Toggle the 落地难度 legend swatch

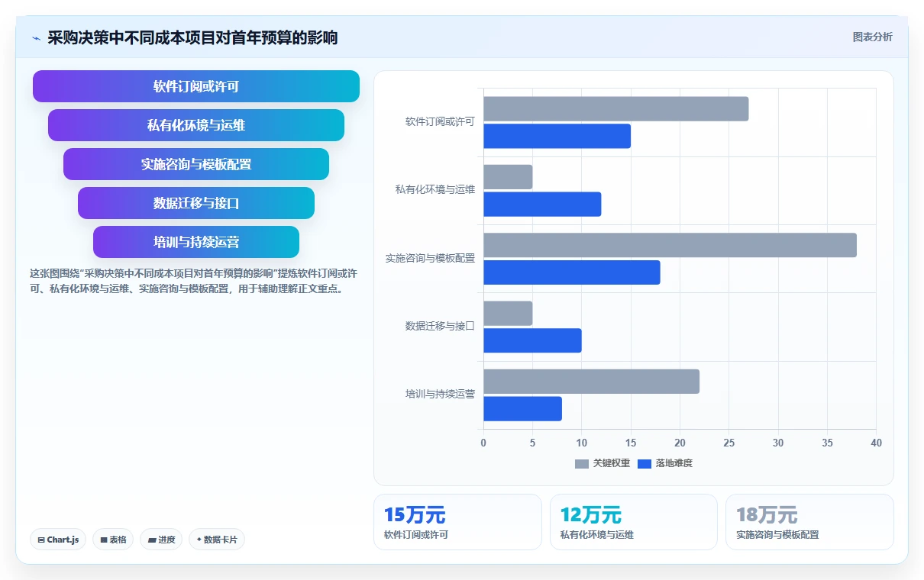pyautogui.click(x=645, y=463)
